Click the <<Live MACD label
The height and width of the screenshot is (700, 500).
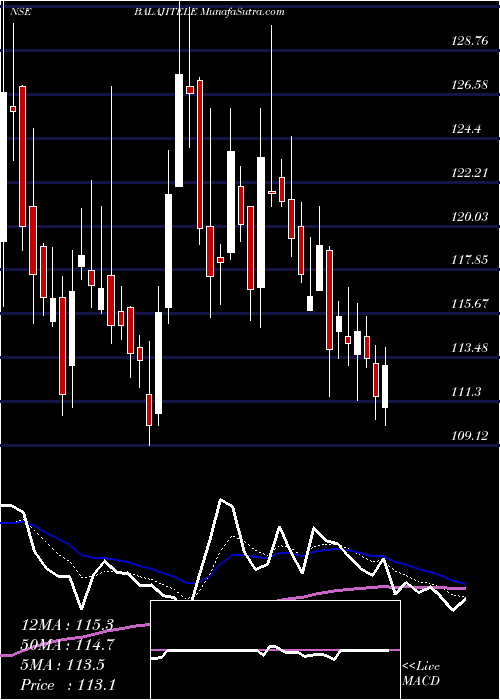(421, 674)
